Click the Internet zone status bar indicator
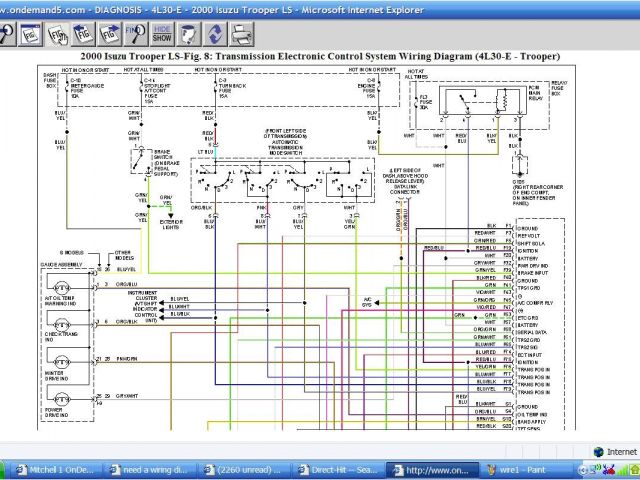This screenshot has height=480, width=640. [612, 451]
